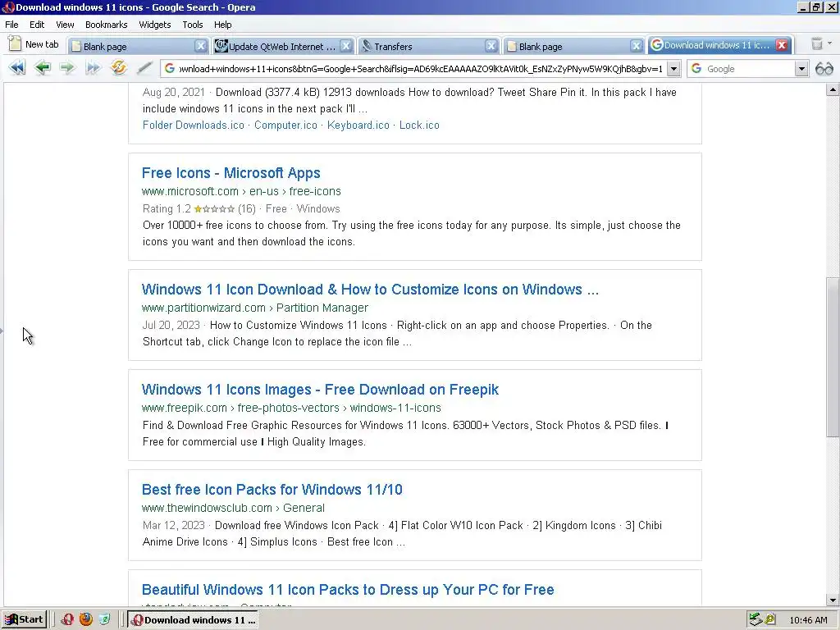This screenshot has width=840, height=630.
Task: Click the Rewind navigation button
Action: [17, 68]
